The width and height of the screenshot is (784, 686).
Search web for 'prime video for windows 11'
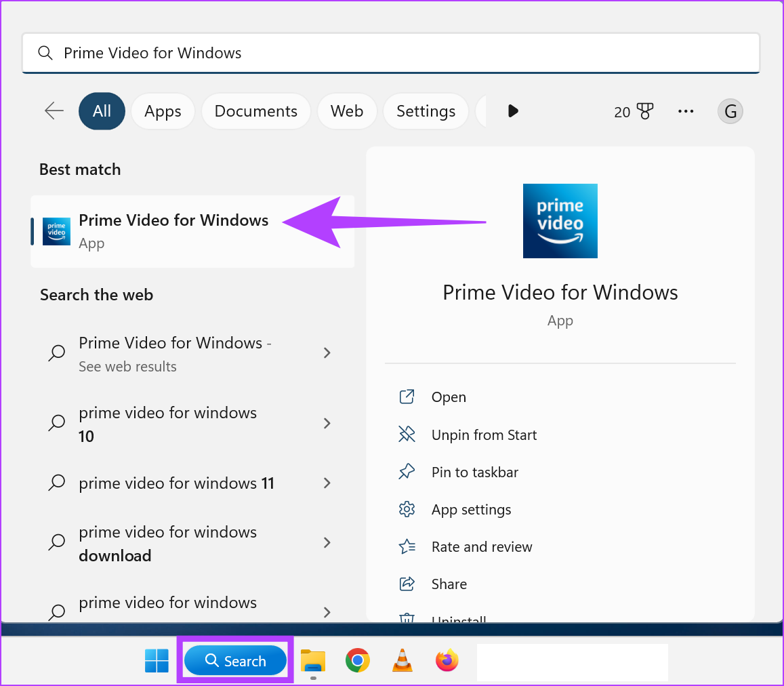point(192,483)
